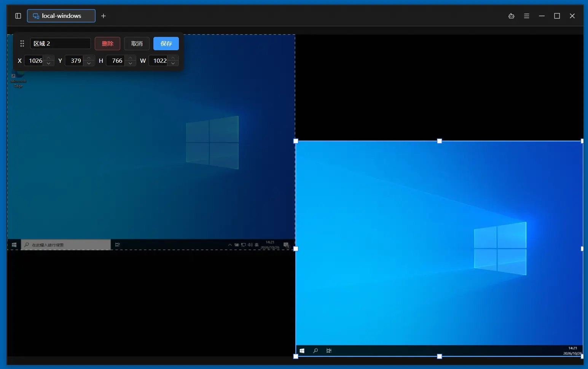Click the right screen taskbar clock
This screenshot has width=588, height=369.
point(573,351)
